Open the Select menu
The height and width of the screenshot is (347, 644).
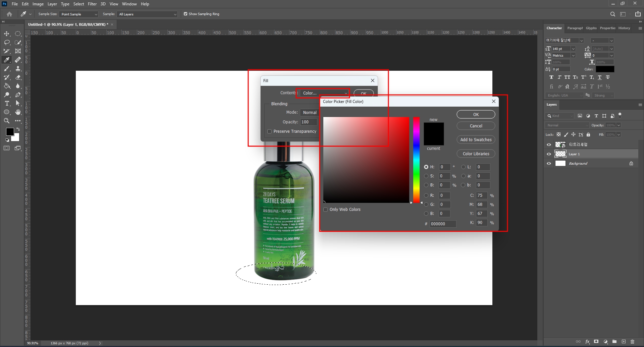pos(78,4)
